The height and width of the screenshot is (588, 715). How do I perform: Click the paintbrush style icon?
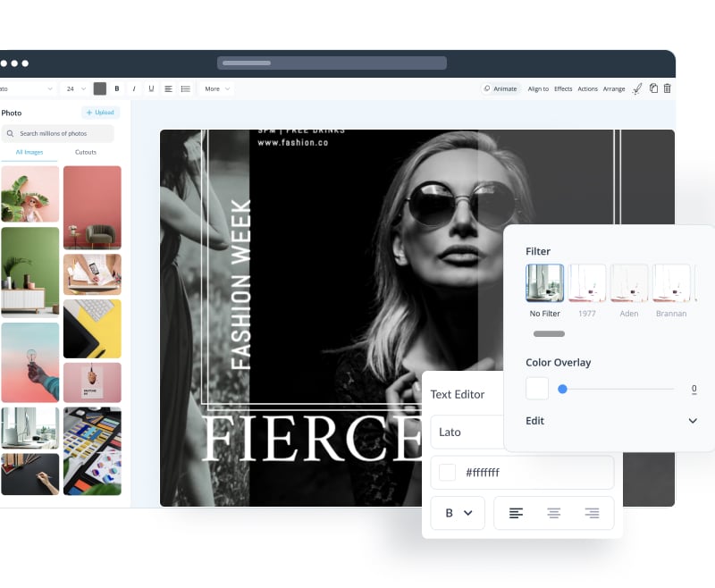point(637,88)
